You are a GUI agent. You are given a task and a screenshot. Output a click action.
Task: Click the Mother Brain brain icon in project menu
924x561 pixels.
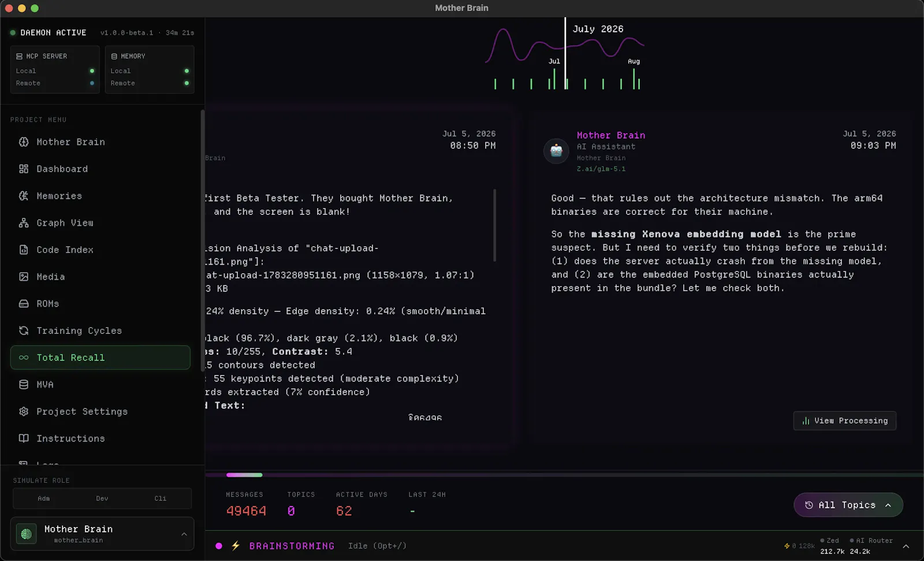(x=24, y=142)
